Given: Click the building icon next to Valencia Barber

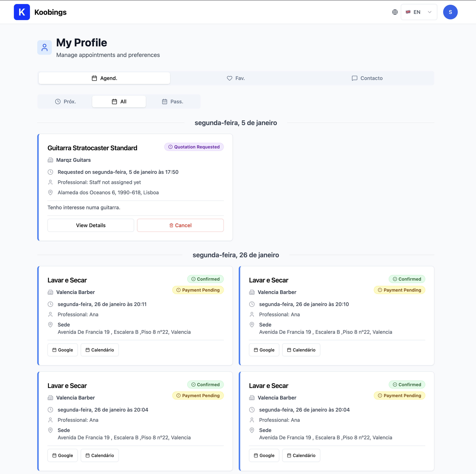Looking at the screenshot, I should click(51, 292).
